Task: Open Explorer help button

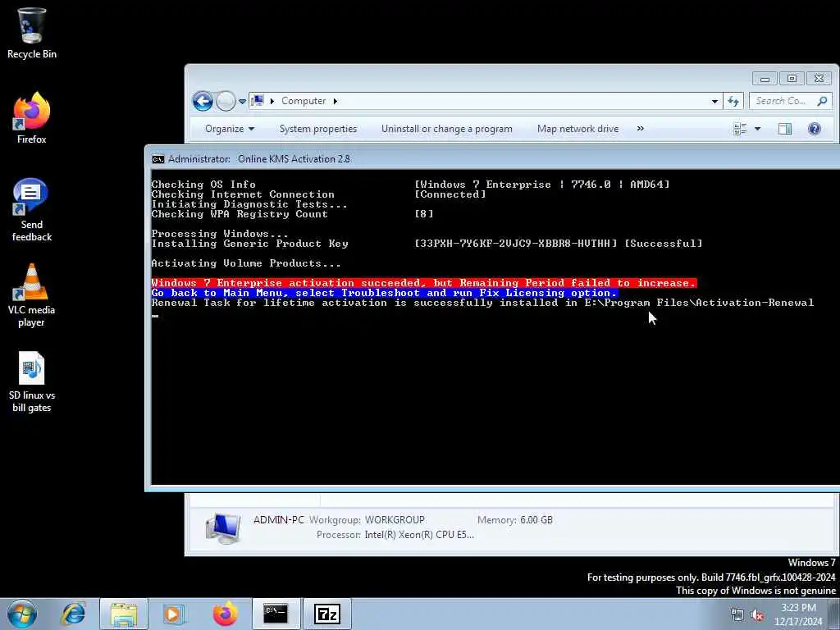Action: [815, 129]
